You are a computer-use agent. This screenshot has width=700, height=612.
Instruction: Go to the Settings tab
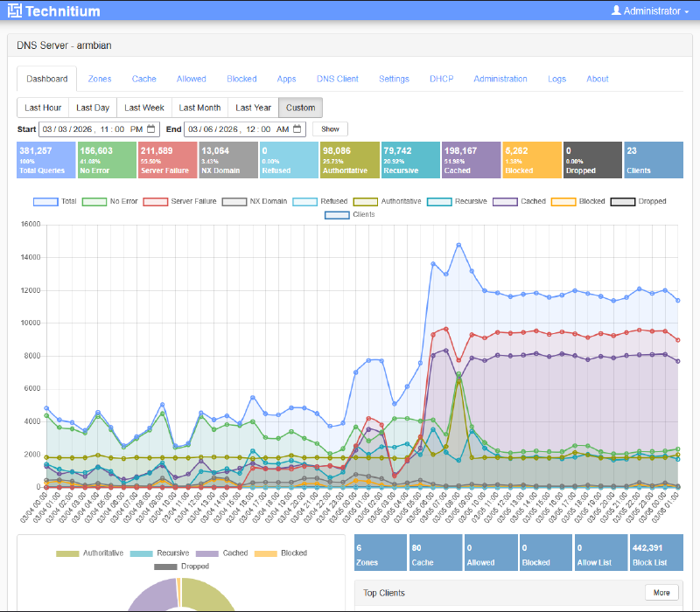pos(394,79)
